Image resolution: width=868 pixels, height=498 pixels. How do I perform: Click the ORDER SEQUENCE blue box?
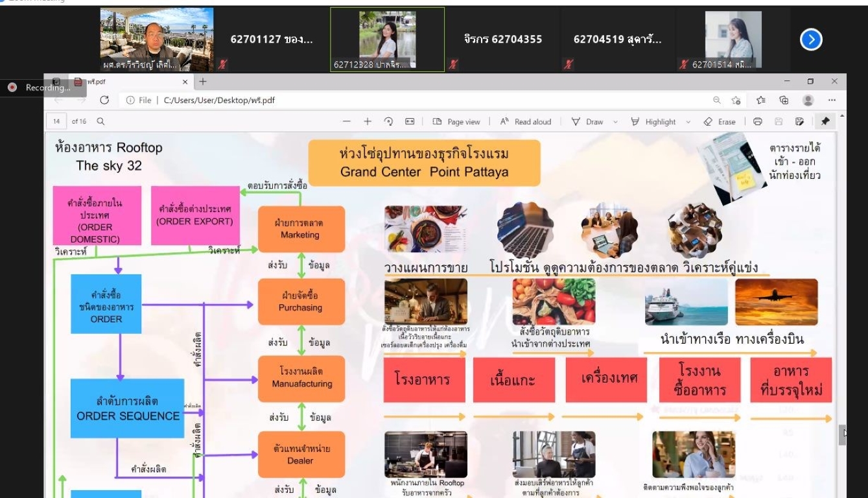[128, 409]
